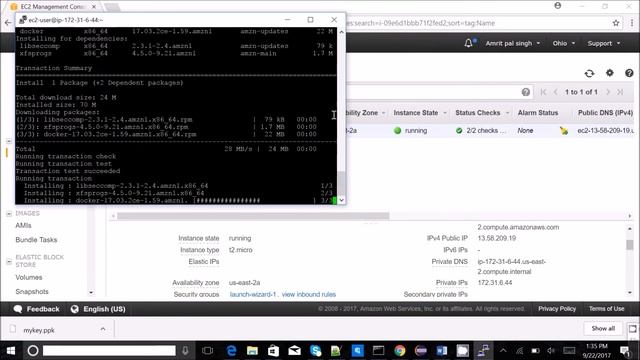The width and height of the screenshot is (640, 360).
Task: Click the alarm status bell icon
Action: click(564, 131)
